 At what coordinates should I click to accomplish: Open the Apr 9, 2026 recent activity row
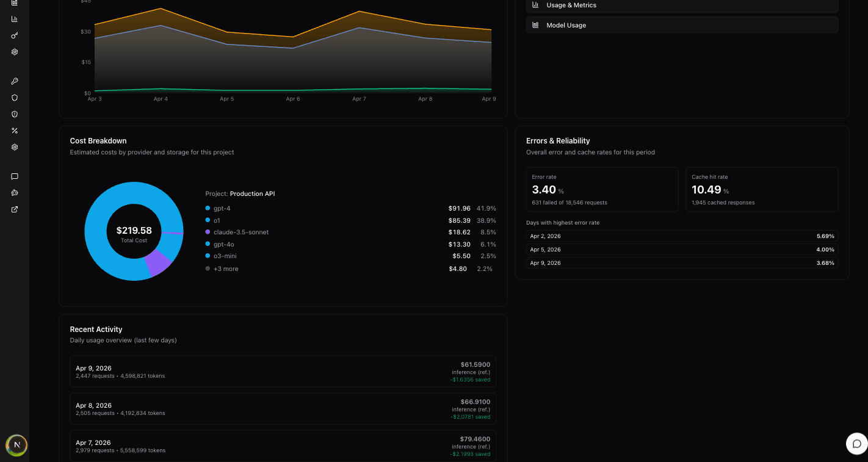coord(283,372)
